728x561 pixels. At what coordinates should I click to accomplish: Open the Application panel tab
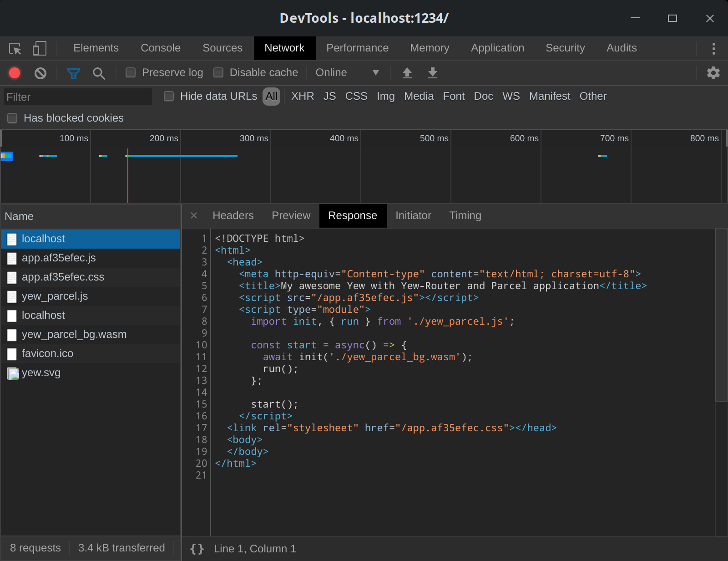pyautogui.click(x=498, y=48)
